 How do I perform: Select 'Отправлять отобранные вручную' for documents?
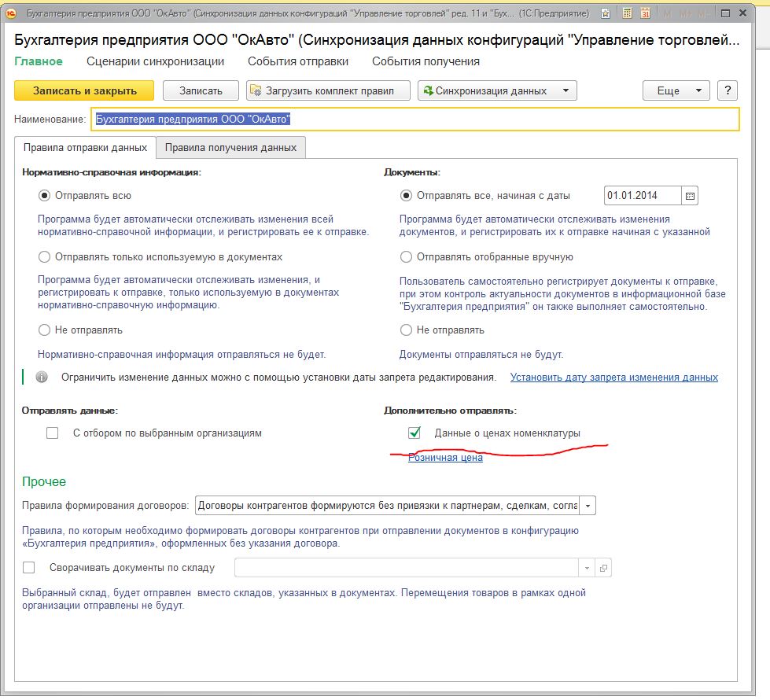click(x=407, y=256)
